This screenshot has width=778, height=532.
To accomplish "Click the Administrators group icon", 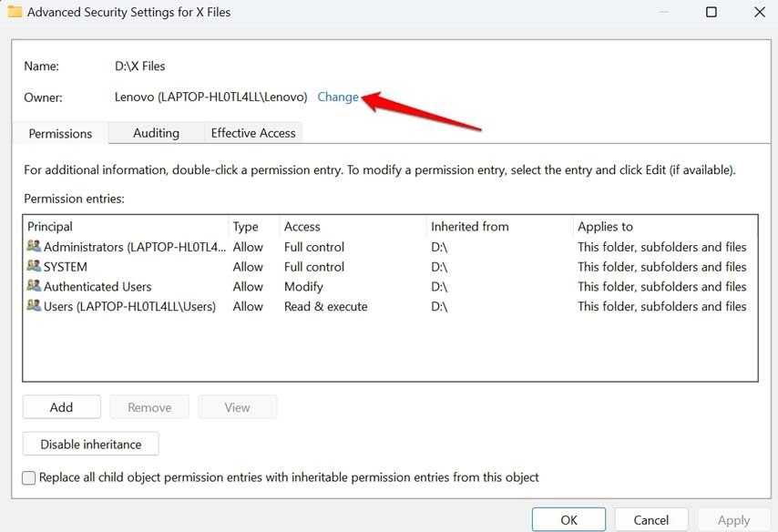I will click(34, 246).
